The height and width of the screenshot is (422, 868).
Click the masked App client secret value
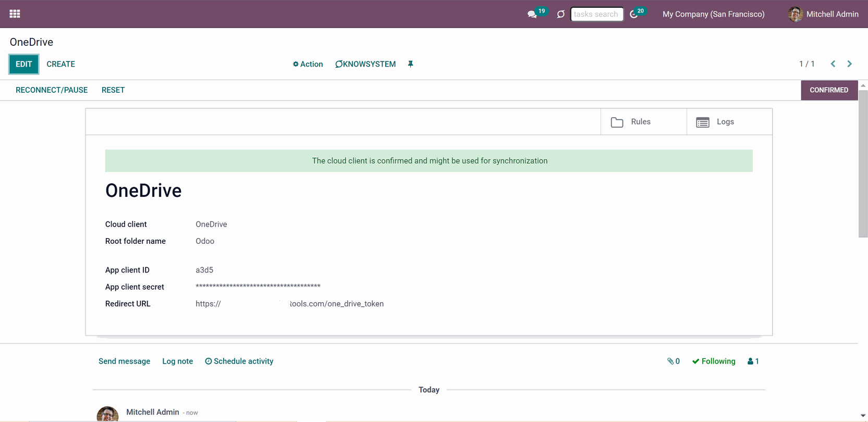pos(258,287)
